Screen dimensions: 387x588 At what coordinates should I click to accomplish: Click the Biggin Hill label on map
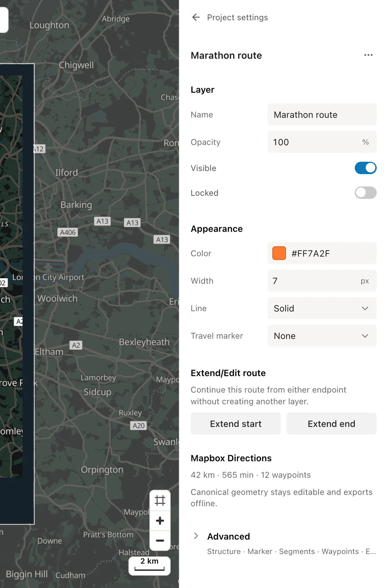(x=27, y=574)
